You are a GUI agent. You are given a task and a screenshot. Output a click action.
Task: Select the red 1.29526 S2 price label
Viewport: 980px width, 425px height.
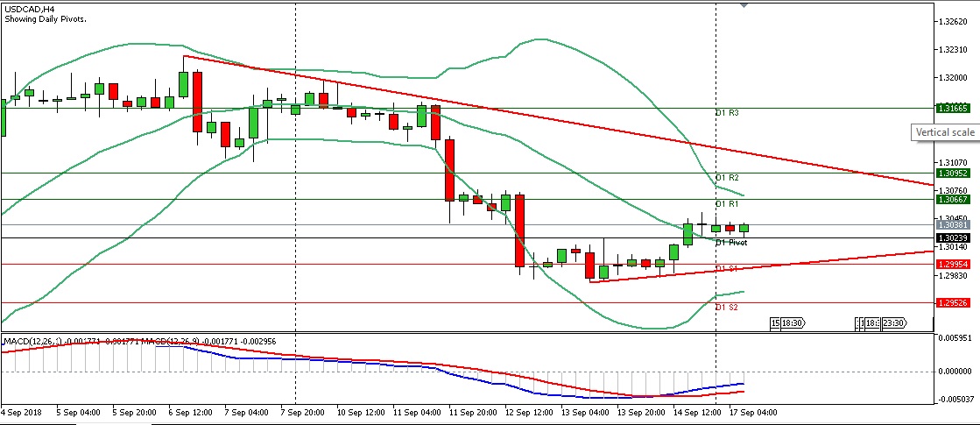pyautogui.click(x=953, y=303)
